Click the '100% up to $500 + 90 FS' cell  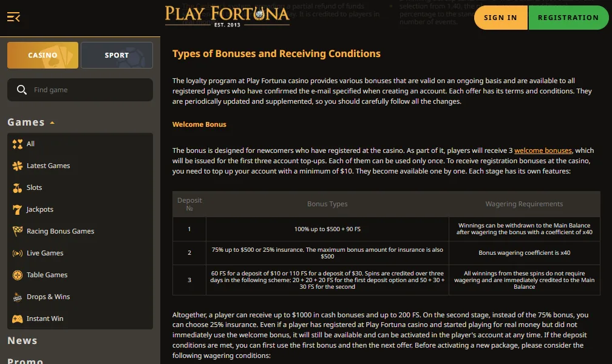click(x=327, y=229)
